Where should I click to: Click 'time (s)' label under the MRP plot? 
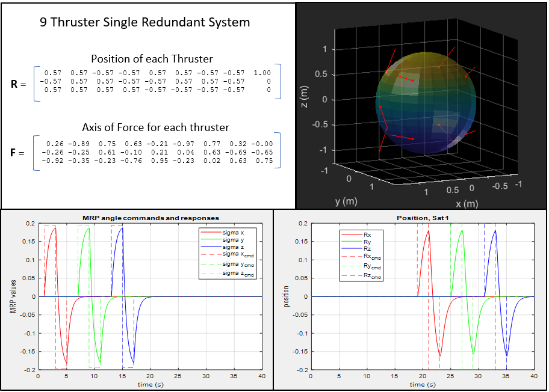click(150, 384)
